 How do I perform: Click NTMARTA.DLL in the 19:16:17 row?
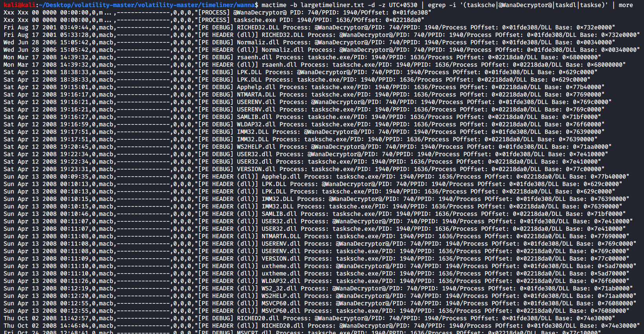[256, 94]
